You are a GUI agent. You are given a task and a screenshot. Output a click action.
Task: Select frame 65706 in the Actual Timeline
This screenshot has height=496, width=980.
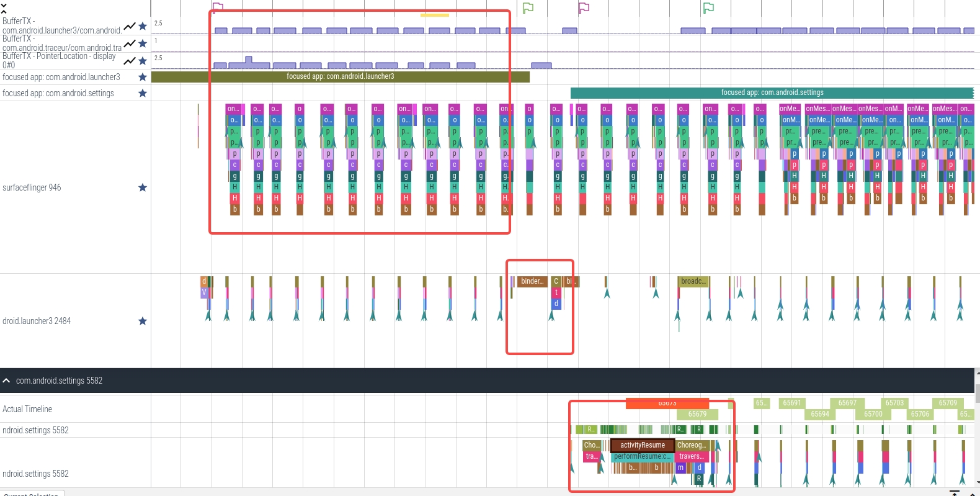[x=920, y=414]
